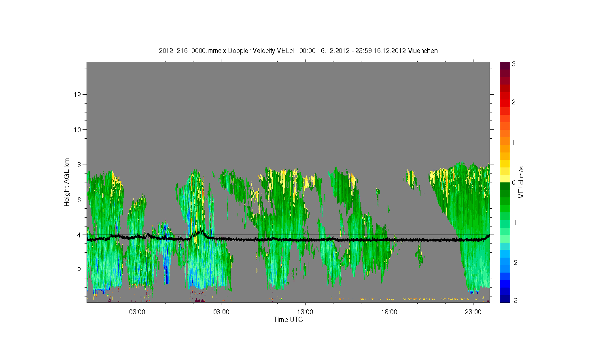Image resolution: width=607 pixels, height=364 pixels.
Task: Pick the bright red colorbar segment near 2
Action: (505, 104)
